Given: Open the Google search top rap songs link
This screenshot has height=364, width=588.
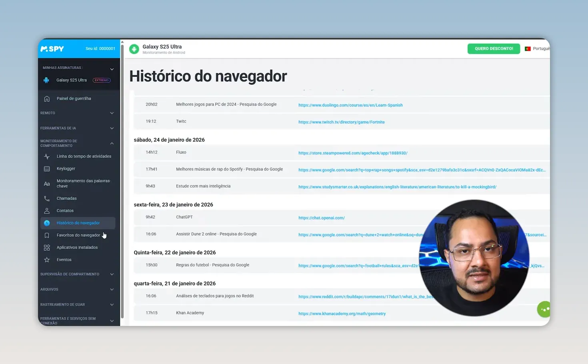Looking at the screenshot, I should click(x=422, y=170).
